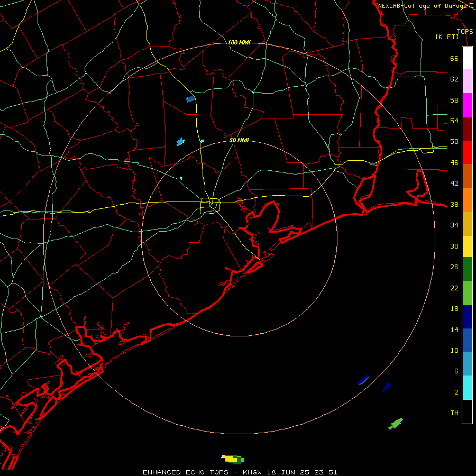The height and width of the screenshot is (476, 476).
Task: Click the legend value "38"
Action: coord(454,205)
